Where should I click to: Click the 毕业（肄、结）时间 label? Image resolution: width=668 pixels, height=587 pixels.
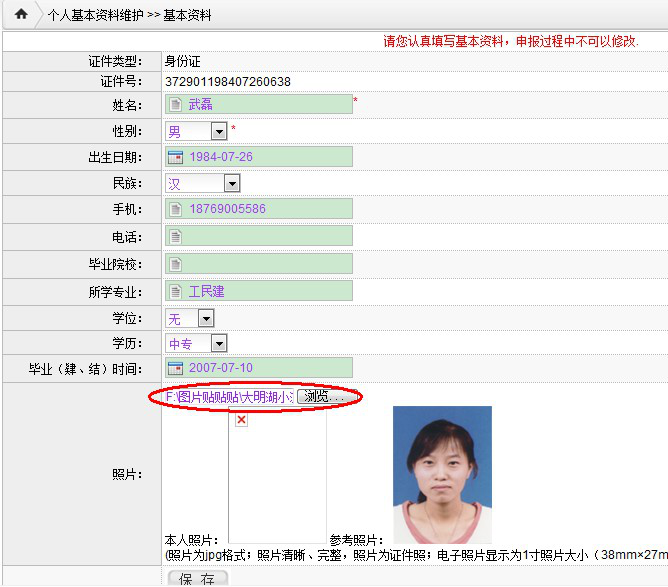pyautogui.click(x=85, y=369)
